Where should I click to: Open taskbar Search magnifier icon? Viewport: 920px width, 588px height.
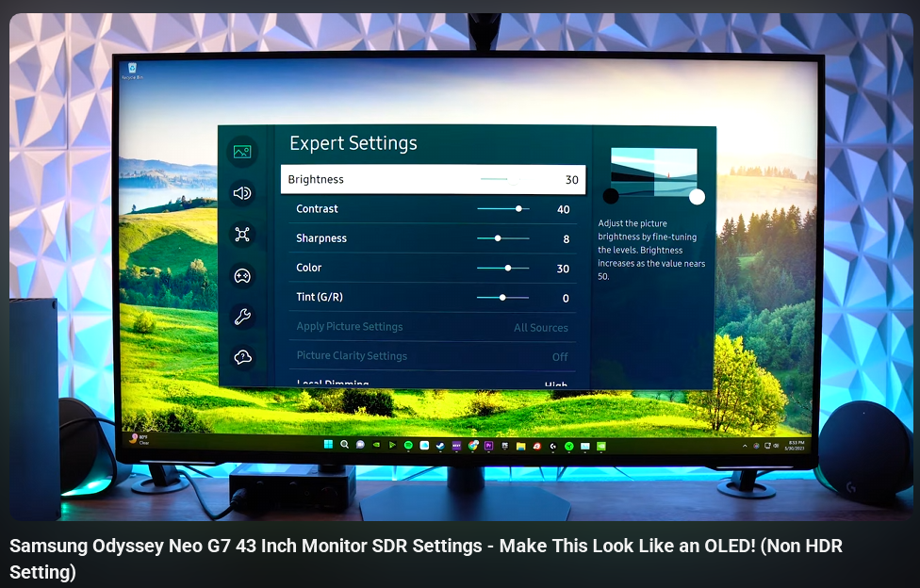click(344, 445)
